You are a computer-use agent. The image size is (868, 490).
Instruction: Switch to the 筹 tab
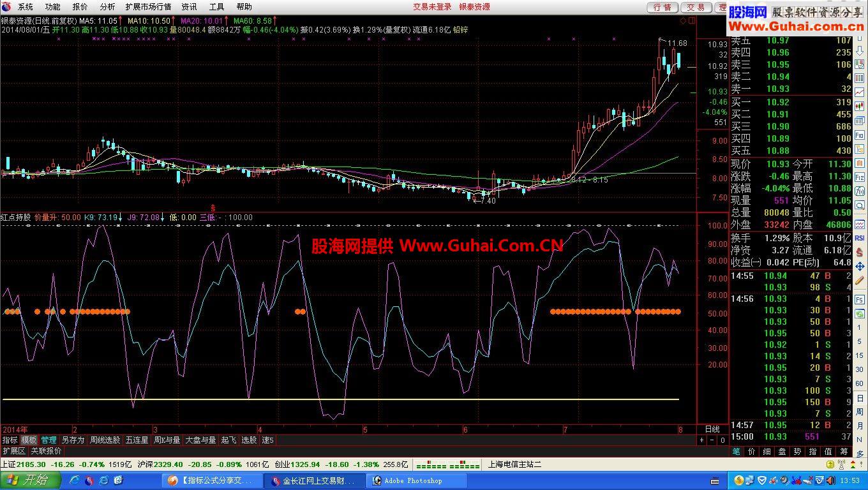843,451
